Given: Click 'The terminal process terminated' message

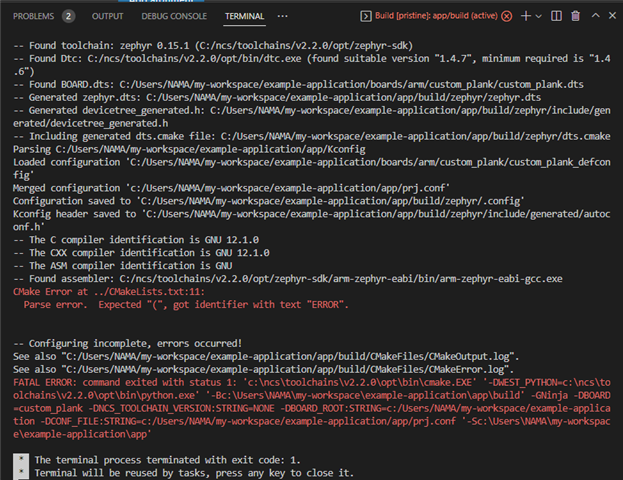Looking at the screenshot, I should click(x=167, y=460).
